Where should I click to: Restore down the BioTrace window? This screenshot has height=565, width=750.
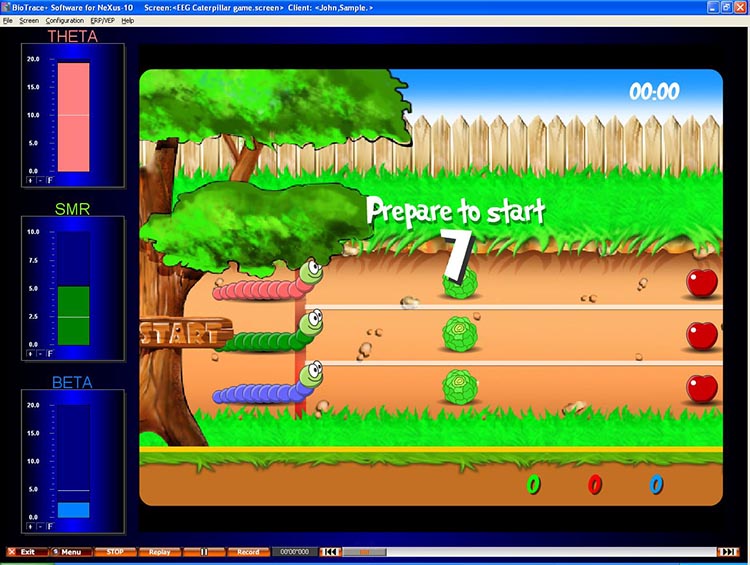click(x=727, y=7)
